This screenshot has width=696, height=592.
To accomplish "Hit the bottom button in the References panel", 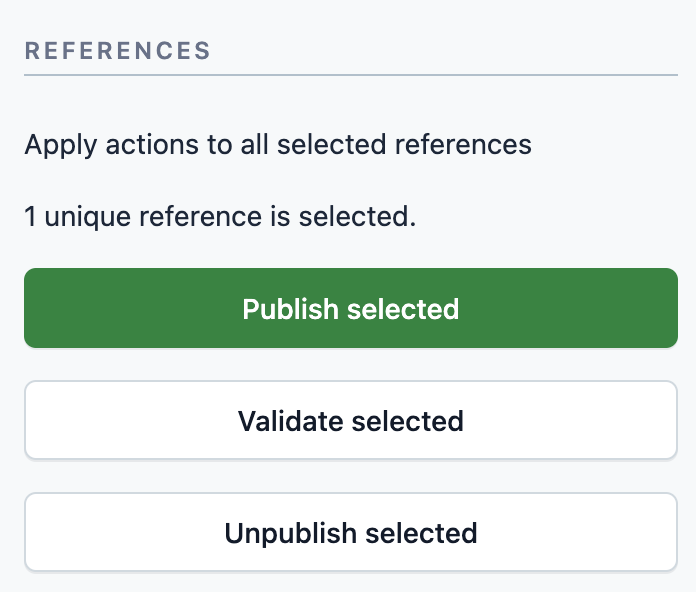I will coord(350,532).
